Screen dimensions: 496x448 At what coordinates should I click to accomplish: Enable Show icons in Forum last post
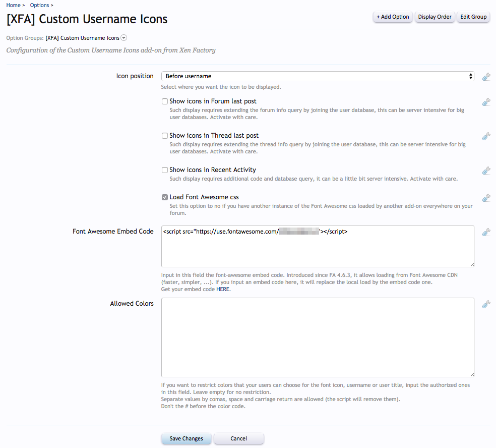[165, 101]
